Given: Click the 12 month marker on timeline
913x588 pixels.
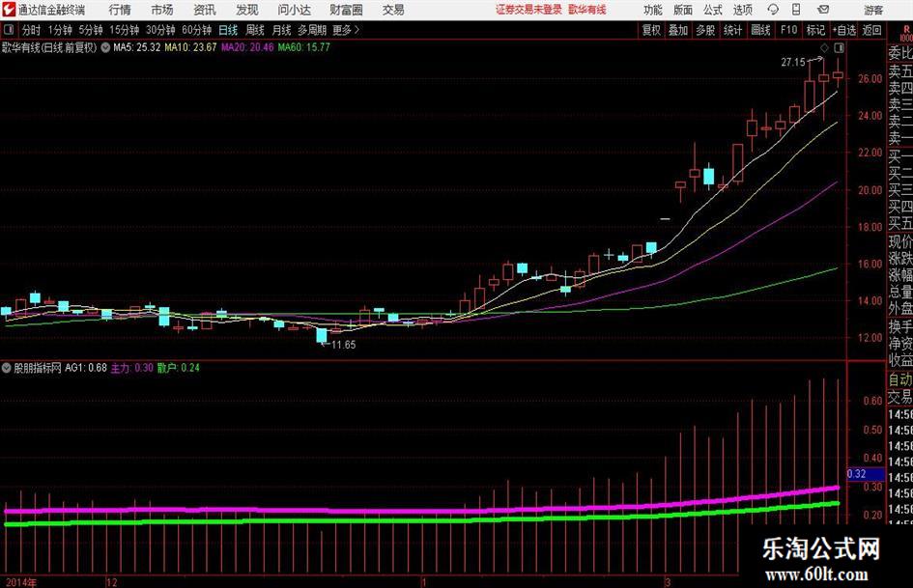Looking at the screenshot, I should [x=112, y=582].
